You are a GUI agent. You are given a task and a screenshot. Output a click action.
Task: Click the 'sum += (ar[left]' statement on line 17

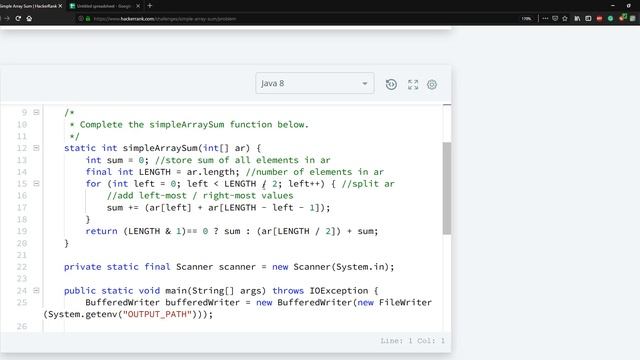coord(218,207)
